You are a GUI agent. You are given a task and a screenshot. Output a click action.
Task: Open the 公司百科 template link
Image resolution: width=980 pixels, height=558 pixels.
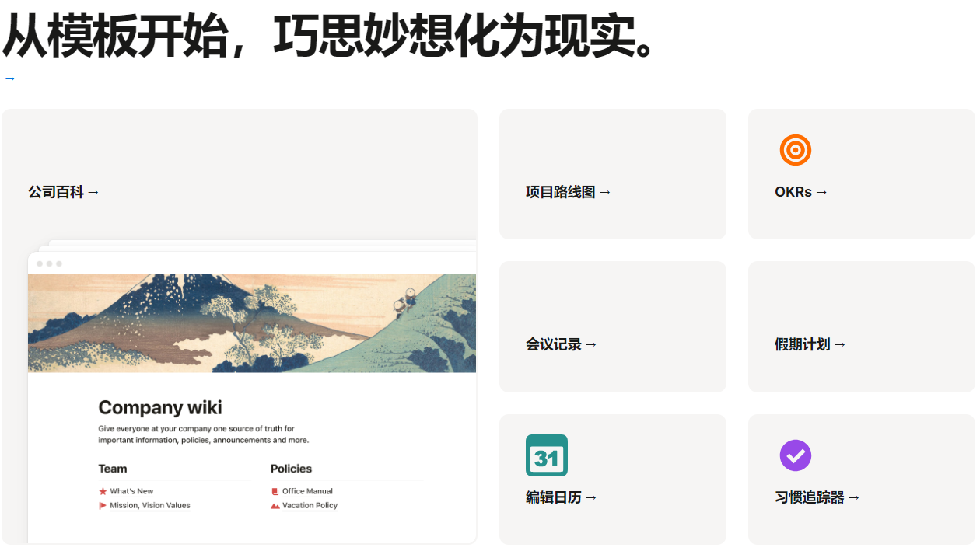click(65, 192)
